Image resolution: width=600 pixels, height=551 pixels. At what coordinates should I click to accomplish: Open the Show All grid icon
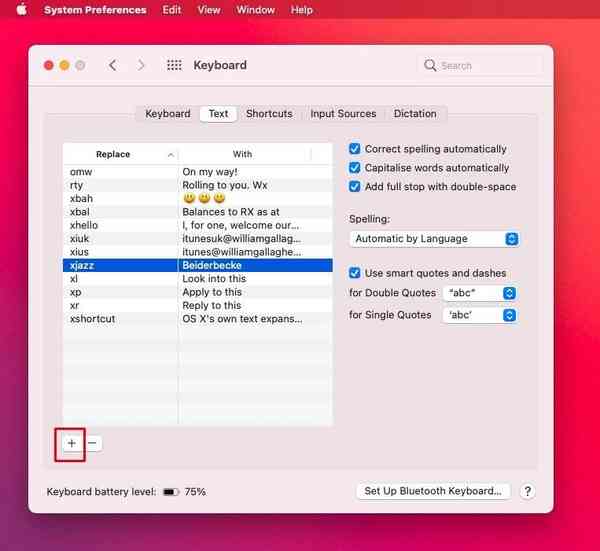click(174, 65)
